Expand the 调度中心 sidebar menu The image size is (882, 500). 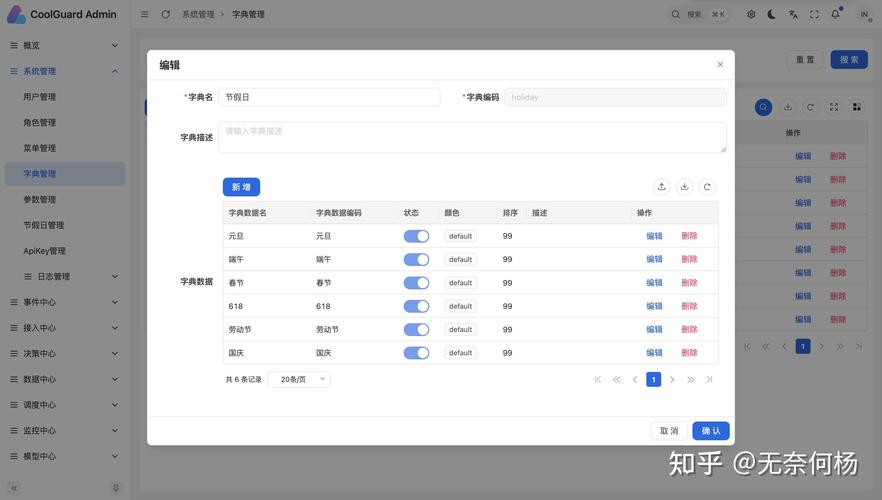coord(65,405)
